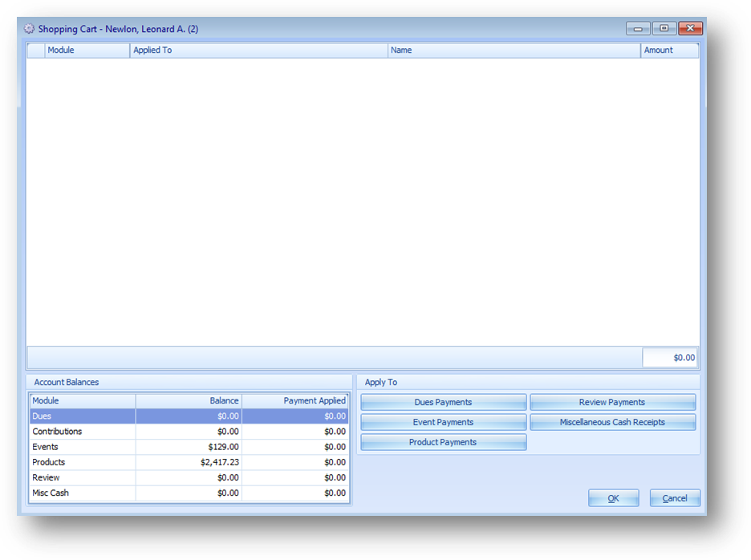The height and width of the screenshot is (560, 751).
Task: Open Miscellaneous Cash Receipts
Action: point(612,422)
